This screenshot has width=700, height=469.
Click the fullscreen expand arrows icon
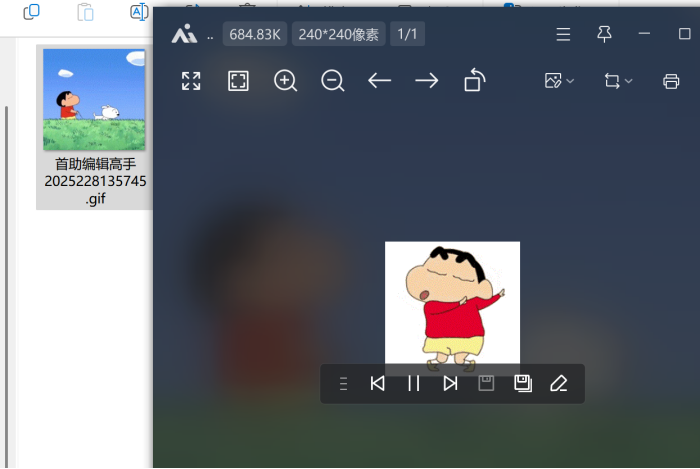191,81
